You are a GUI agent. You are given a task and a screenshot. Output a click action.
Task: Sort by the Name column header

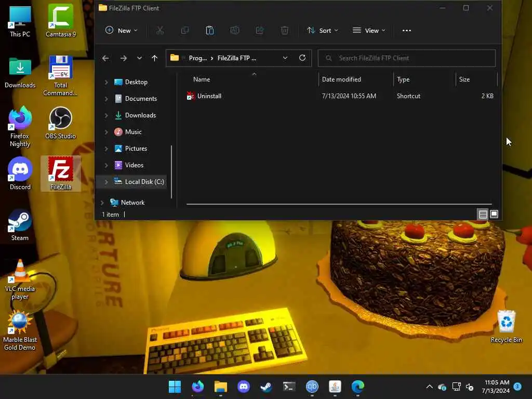(x=202, y=79)
